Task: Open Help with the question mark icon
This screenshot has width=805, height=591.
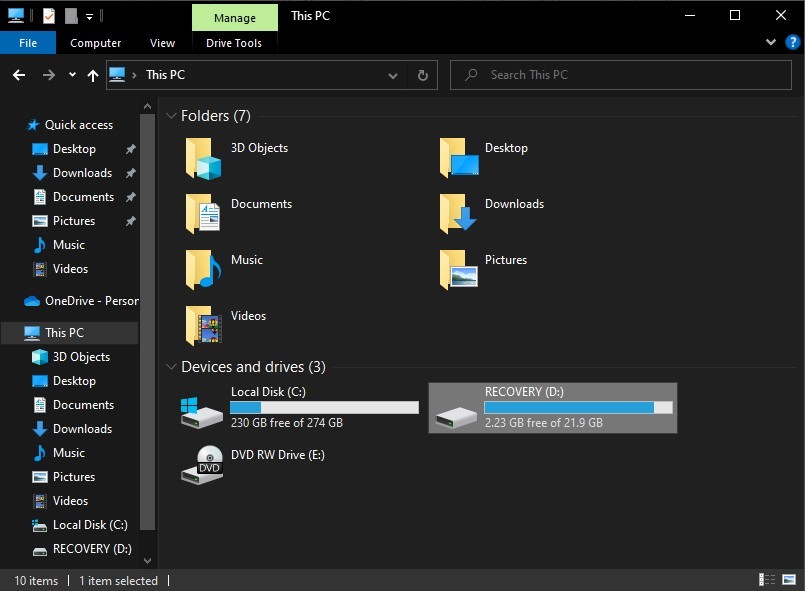Action: click(x=793, y=42)
